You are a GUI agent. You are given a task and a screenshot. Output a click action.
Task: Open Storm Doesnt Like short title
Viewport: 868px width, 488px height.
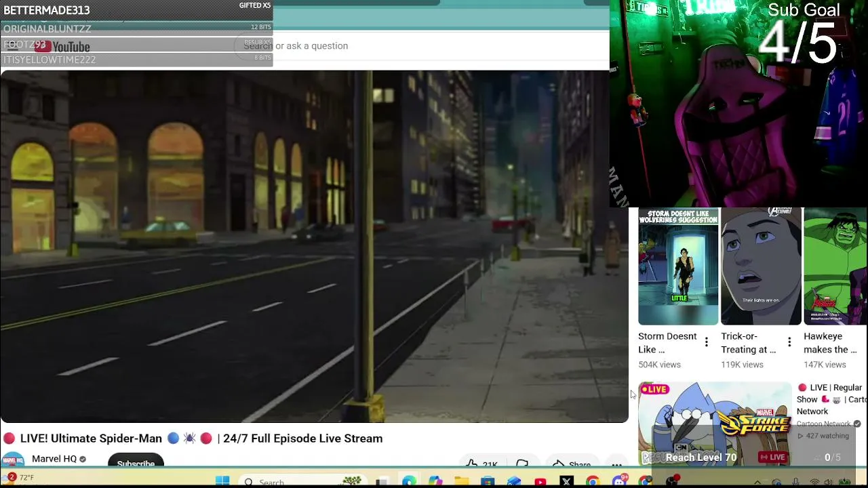point(667,343)
